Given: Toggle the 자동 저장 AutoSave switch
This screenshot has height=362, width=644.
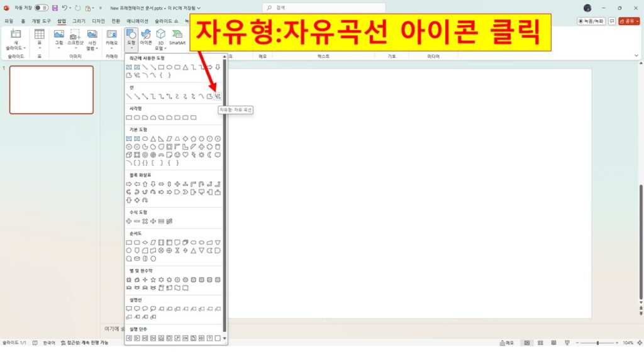Looking at the screenshot, I should [41, 8].
